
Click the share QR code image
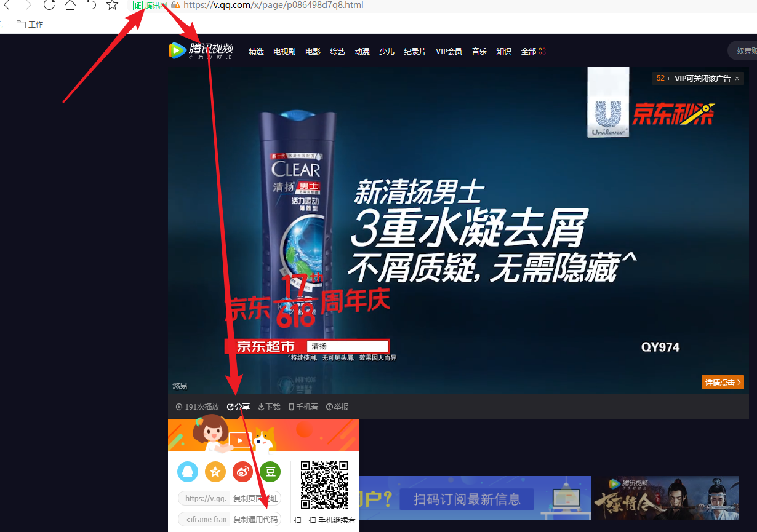tap(325, 485)
